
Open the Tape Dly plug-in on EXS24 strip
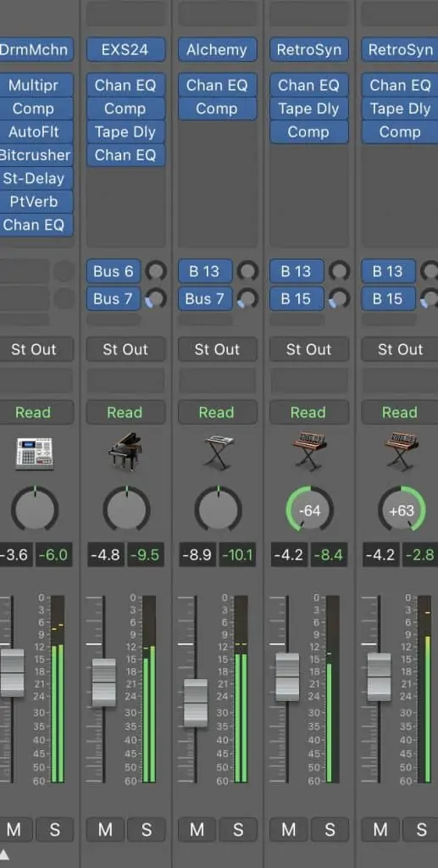pos(125,131)
